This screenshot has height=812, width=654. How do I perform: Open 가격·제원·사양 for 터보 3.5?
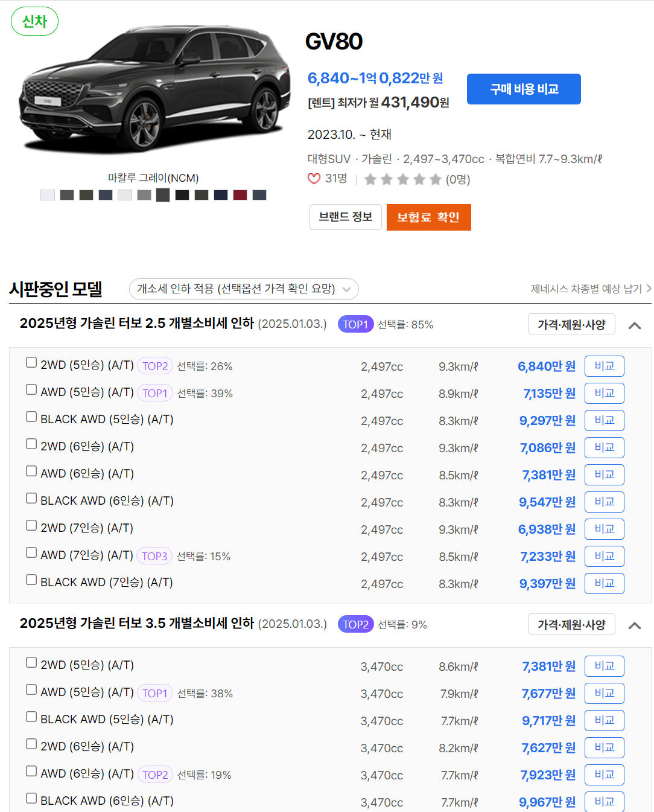click(x=571, y=624)
